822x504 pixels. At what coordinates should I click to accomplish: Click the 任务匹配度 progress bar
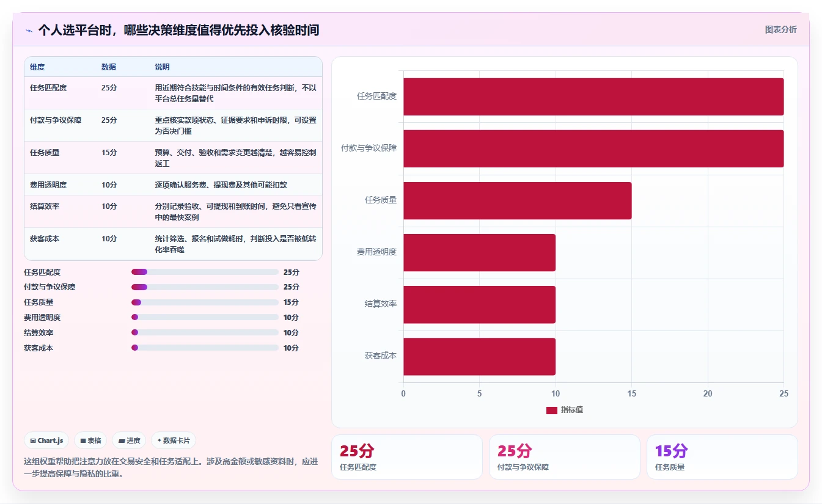pos(205,272)
